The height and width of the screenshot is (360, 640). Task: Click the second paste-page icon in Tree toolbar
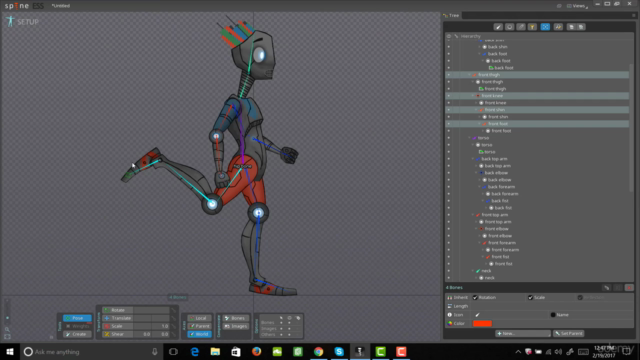point(581,27)
